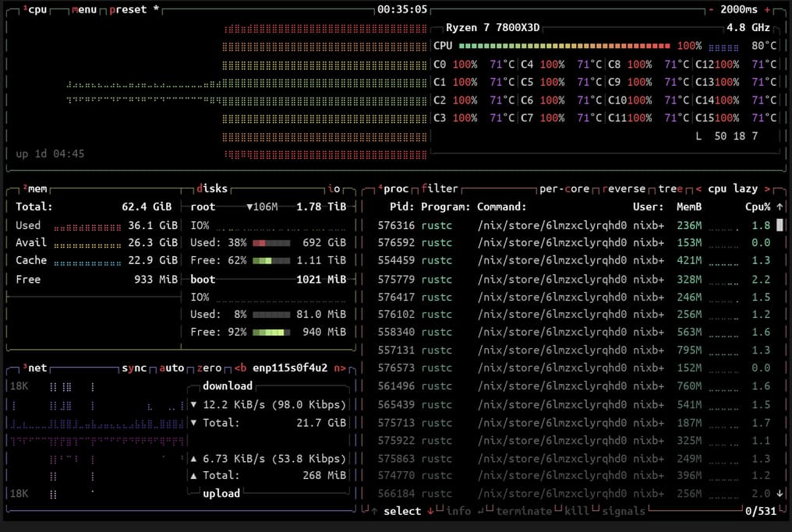Select rustc process with PID 576102
792x532 pixels.
point(574,315)
